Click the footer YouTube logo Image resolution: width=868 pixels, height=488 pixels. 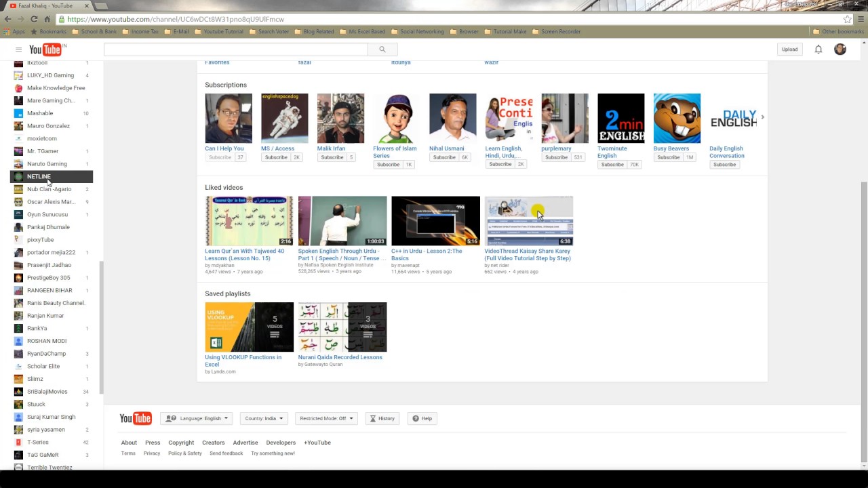(x=136, y=418)
